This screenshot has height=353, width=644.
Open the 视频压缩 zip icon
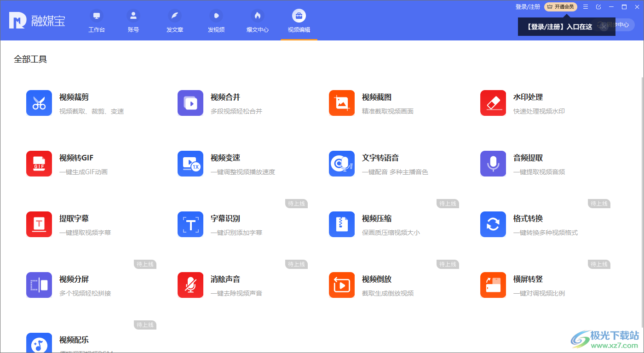click(x=342, y=224)
